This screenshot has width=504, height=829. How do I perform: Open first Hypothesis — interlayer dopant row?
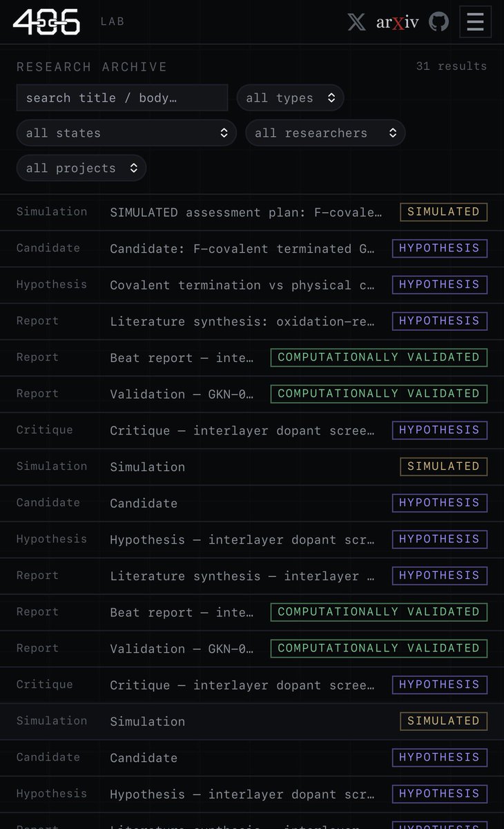[252, 540]
